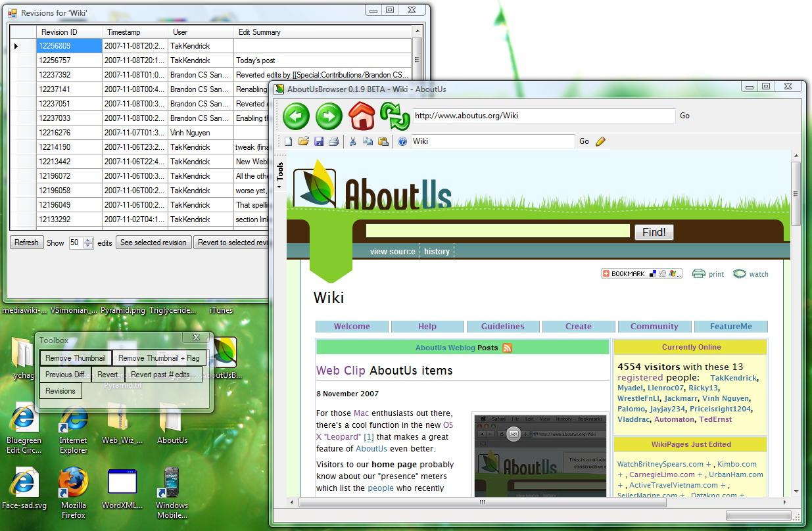Click the Paste clipboard icon
The image size is (812, 531).
point(383,141)
